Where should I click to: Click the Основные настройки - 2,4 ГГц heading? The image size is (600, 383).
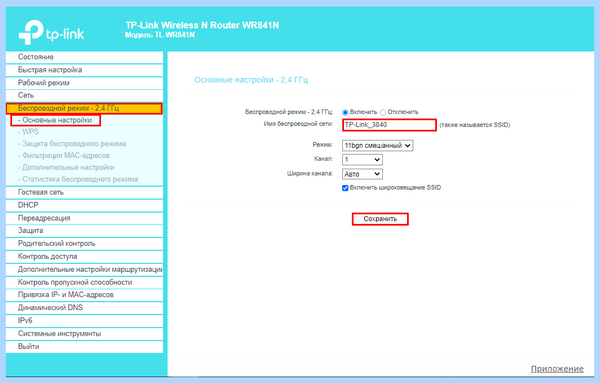(251, 80)
